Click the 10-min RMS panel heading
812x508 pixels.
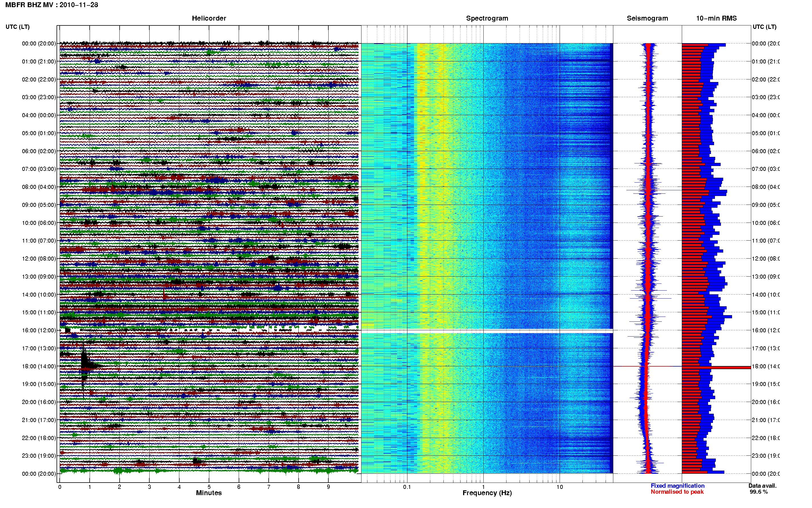[716, 18]
